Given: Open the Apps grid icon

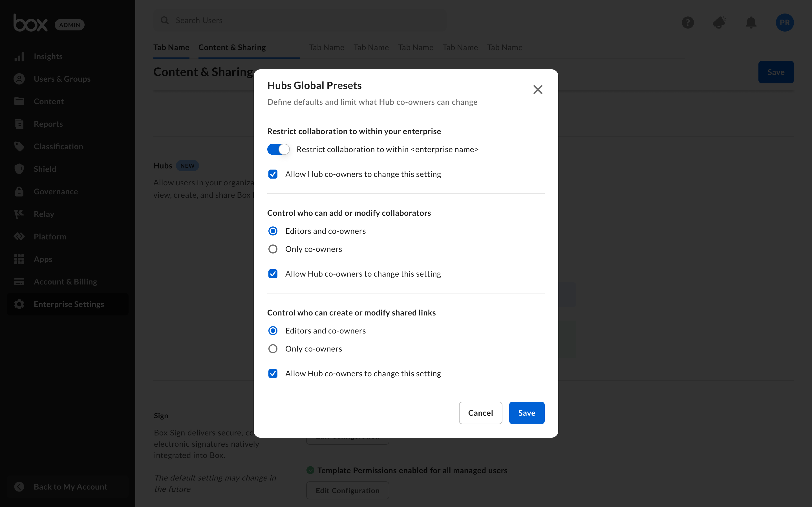Looking at the screenshot, I should (x=19, y=259).
